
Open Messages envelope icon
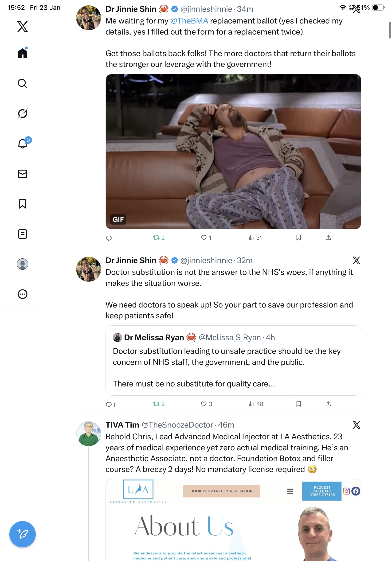click(23, 174)
